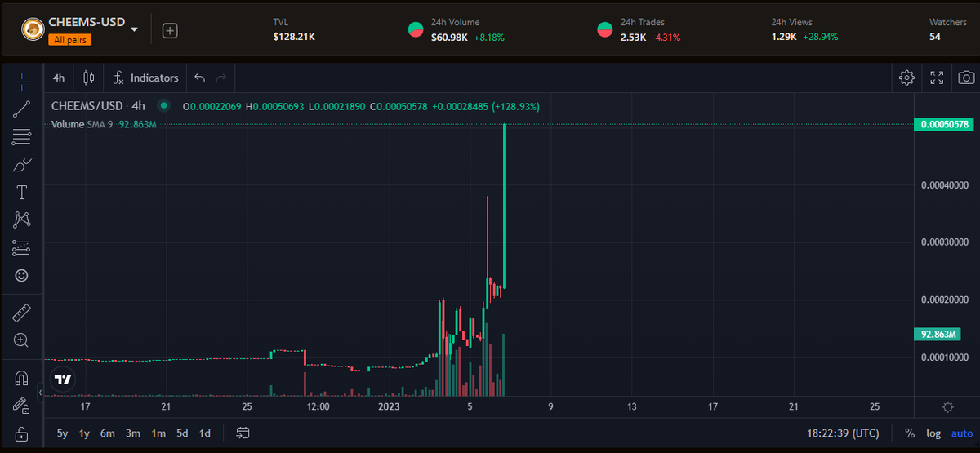
Task: Click the current price label 0.00050578
Action: pos(945,125)
